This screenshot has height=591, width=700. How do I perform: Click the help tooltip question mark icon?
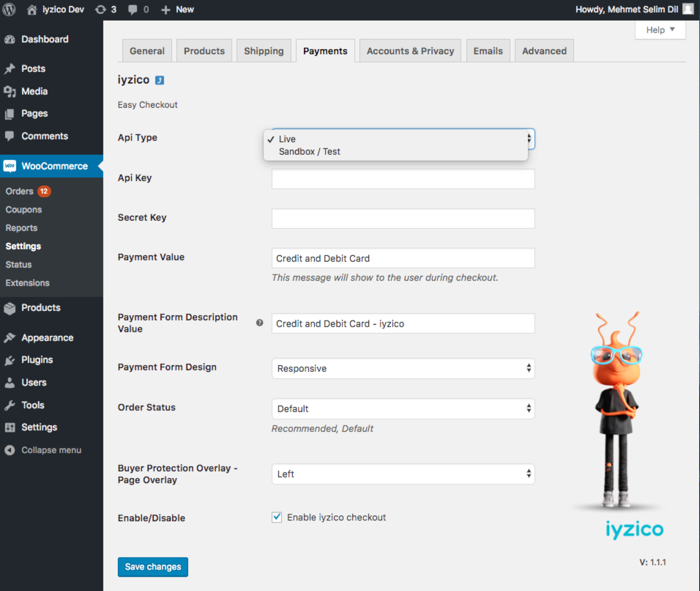(x=260, y=323)
